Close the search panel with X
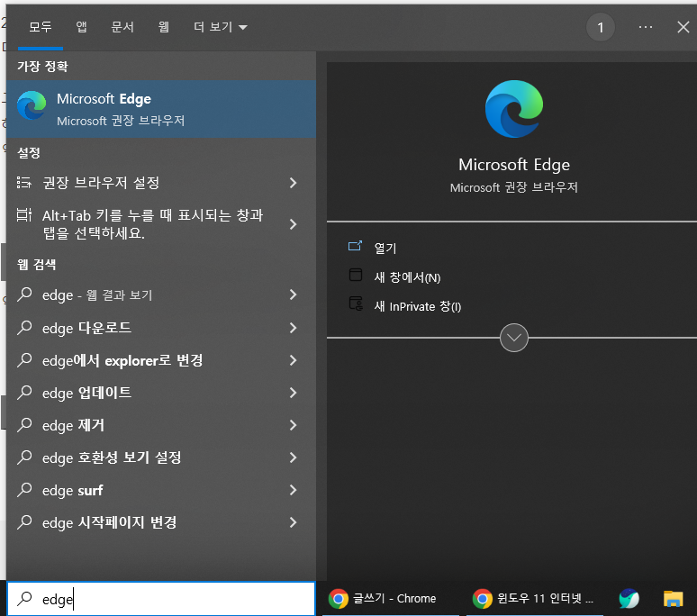 [683, 27]
